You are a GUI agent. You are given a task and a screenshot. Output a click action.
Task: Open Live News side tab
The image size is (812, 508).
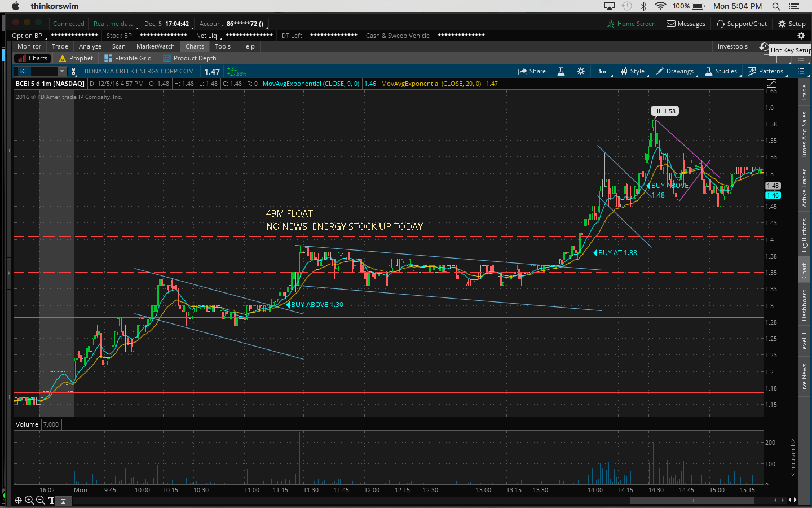[x=805, y=378]
